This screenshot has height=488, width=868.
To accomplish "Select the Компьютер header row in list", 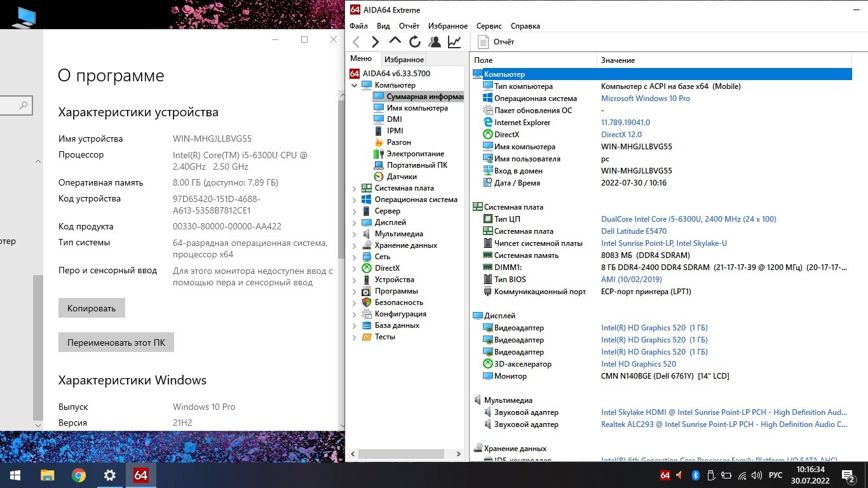I will click(x=661, y=74).
